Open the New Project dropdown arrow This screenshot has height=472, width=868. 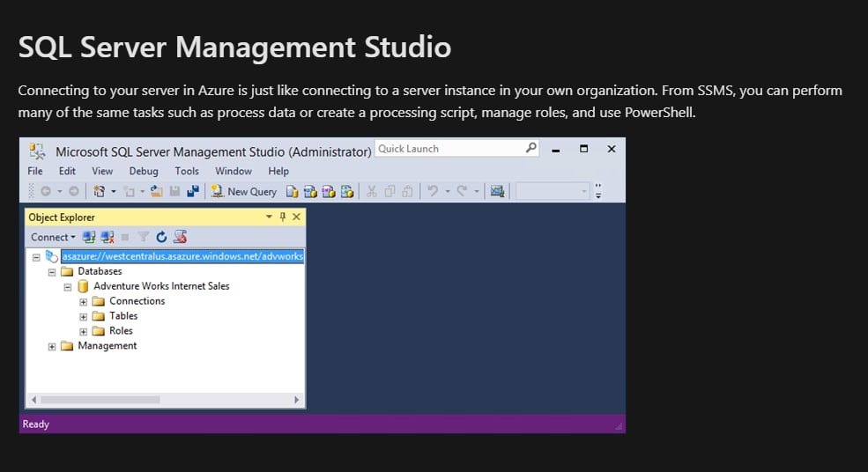114,191
